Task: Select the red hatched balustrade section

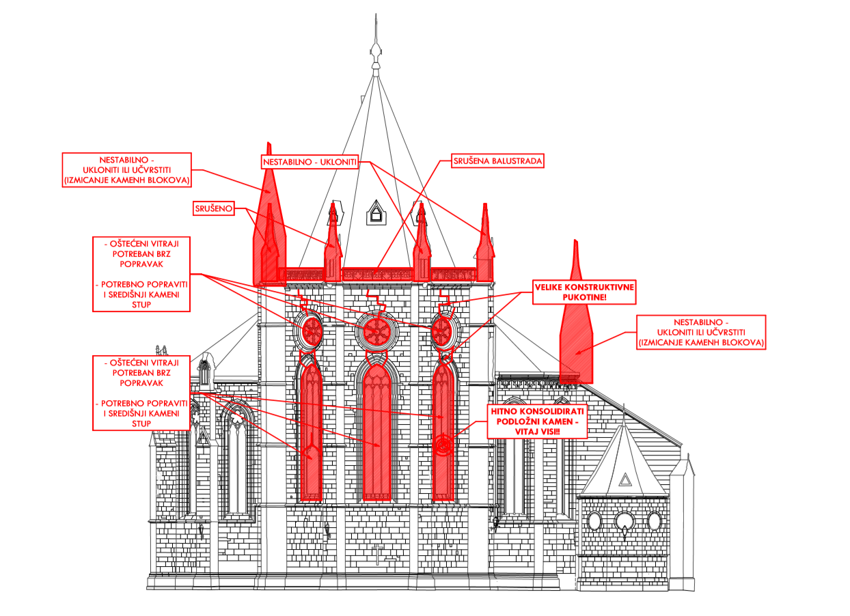Action: pyautogui.click(x=378, y=275)
